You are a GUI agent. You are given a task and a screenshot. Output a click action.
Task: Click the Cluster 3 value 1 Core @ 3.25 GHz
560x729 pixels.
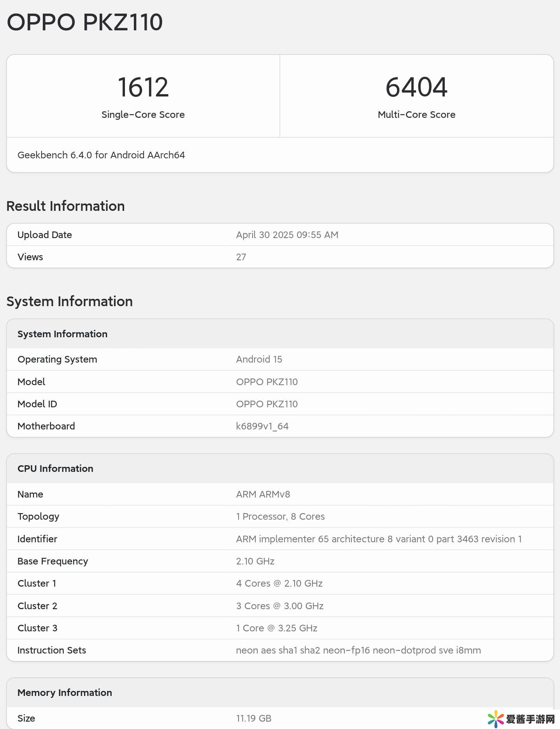pyautogui.click(x=276, y=628)
